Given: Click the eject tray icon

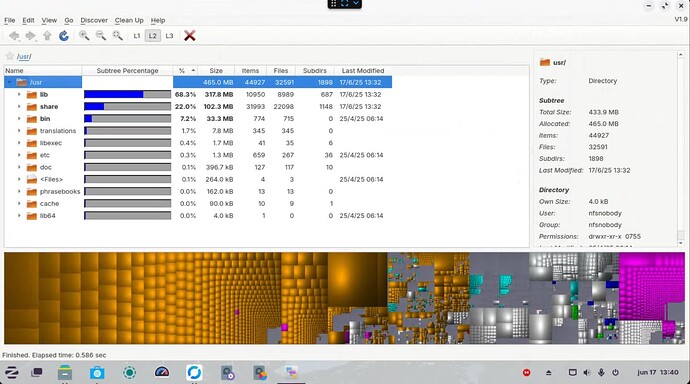Looking at the screenshot, I should tap(548, 373).
